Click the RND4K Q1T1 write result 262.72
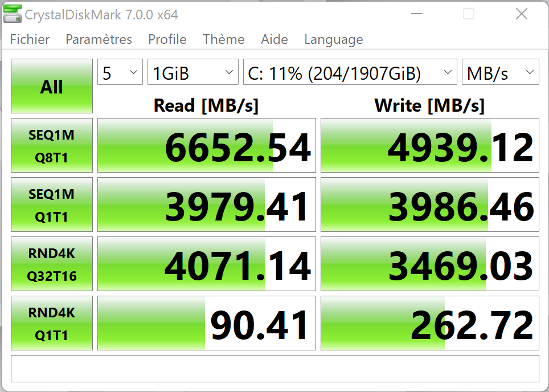549x392 pixels. pyautogui.click(x=430, y=323)
